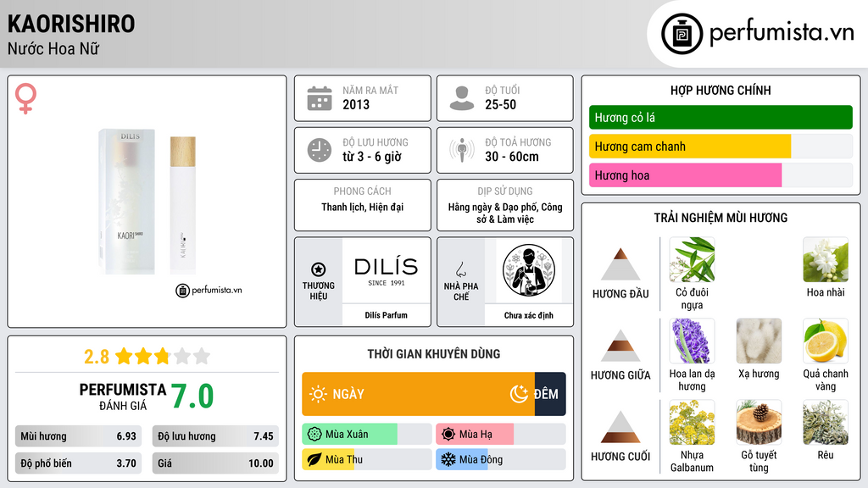Click the age range 25-50
The height and width of the screenshot is (488, 868).
[x=500, y=104]
